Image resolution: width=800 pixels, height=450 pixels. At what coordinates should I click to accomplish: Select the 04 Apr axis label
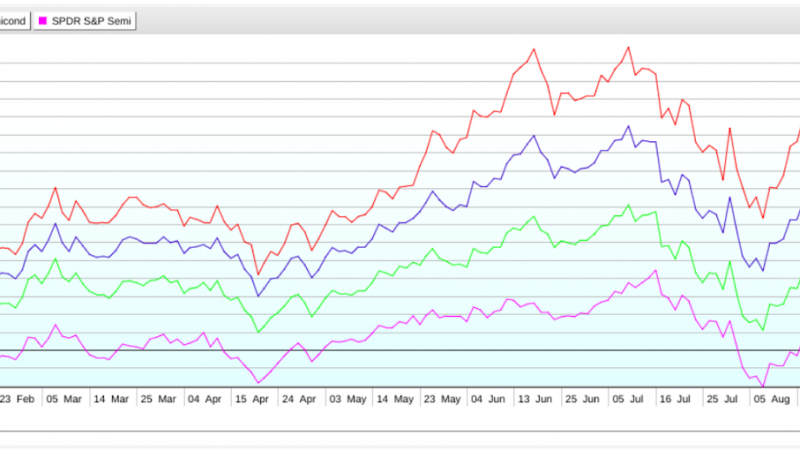[x=205, y=399]
